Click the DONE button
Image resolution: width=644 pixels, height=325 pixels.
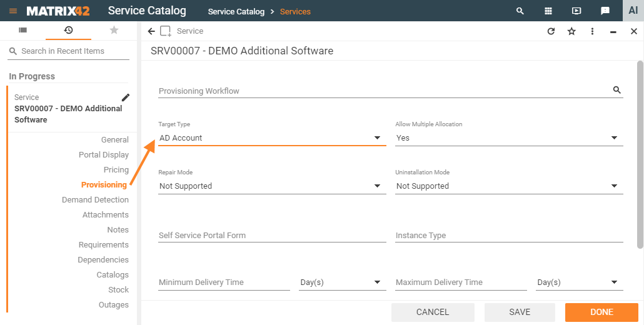[601, 312]
